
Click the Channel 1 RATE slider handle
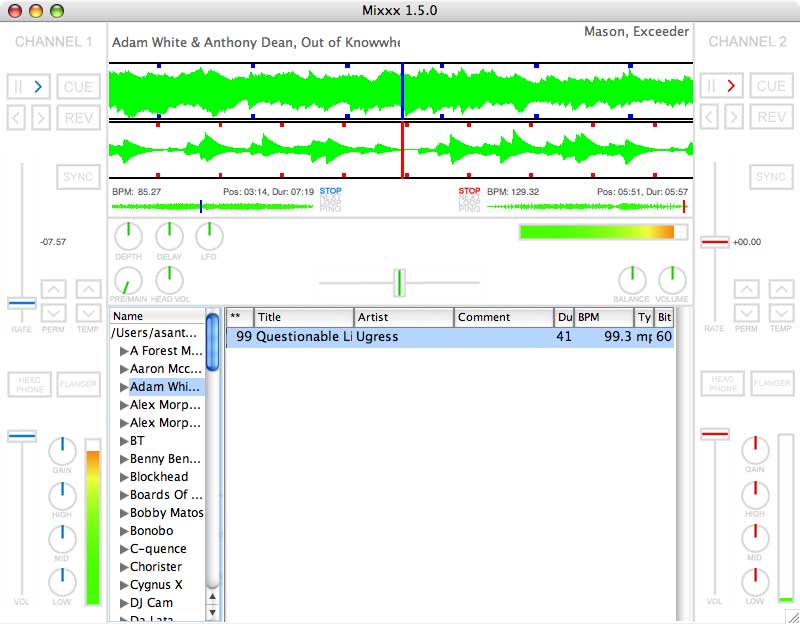[22, 304]
